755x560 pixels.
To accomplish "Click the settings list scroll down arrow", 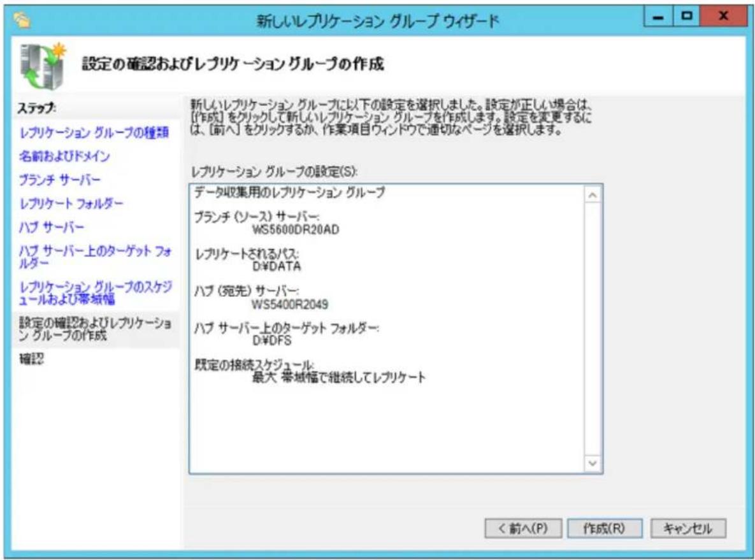I will 593,463.
